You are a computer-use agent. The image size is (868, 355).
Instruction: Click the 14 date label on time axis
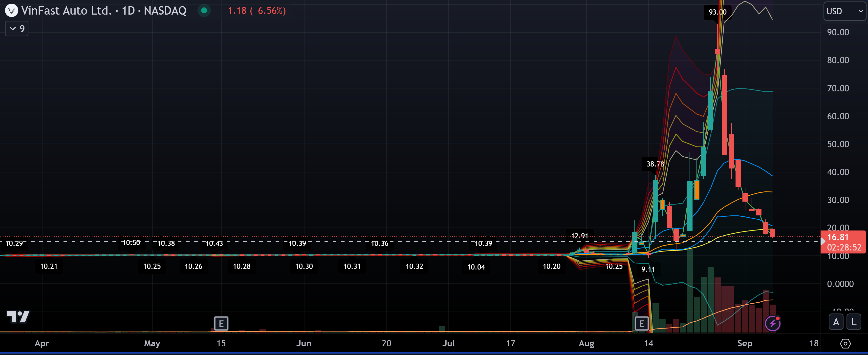click(x=648, y=343)
